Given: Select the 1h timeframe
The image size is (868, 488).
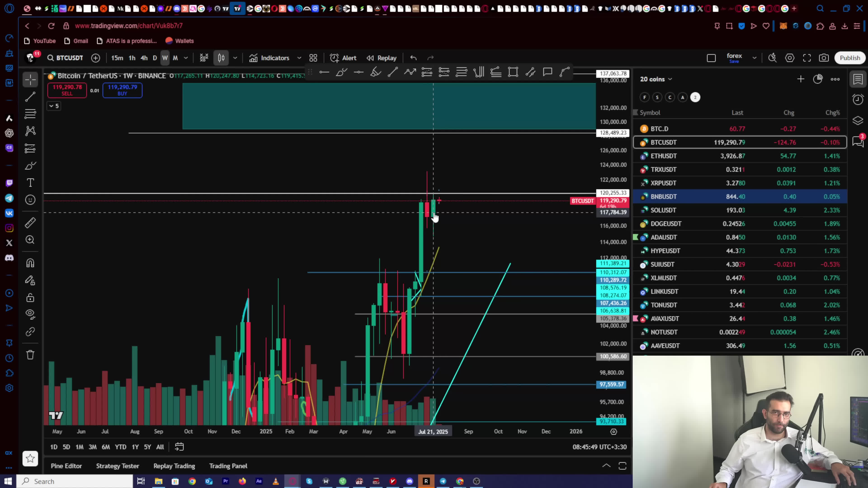Looking at the screenshot, I should point(132,58).
